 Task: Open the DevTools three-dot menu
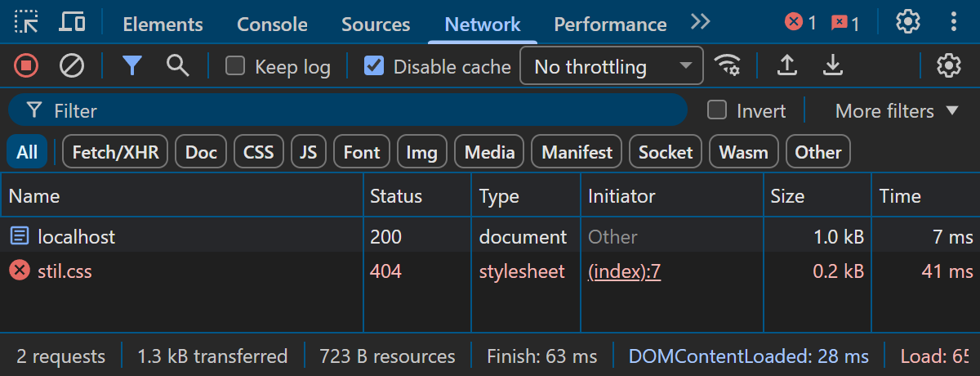953,22
